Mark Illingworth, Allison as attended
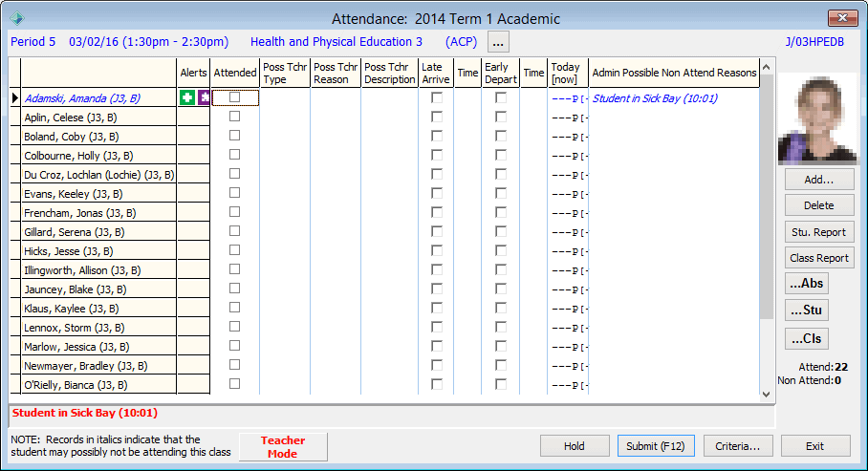Viewport: 868px width, 471px height. coord(235,269)
